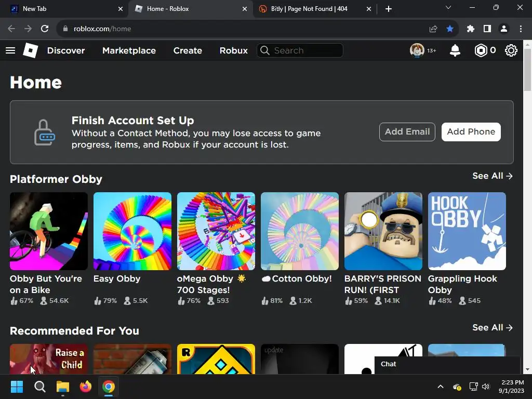Launch Firefox from taskbar

pyautogui.click(x=86, y=387)
